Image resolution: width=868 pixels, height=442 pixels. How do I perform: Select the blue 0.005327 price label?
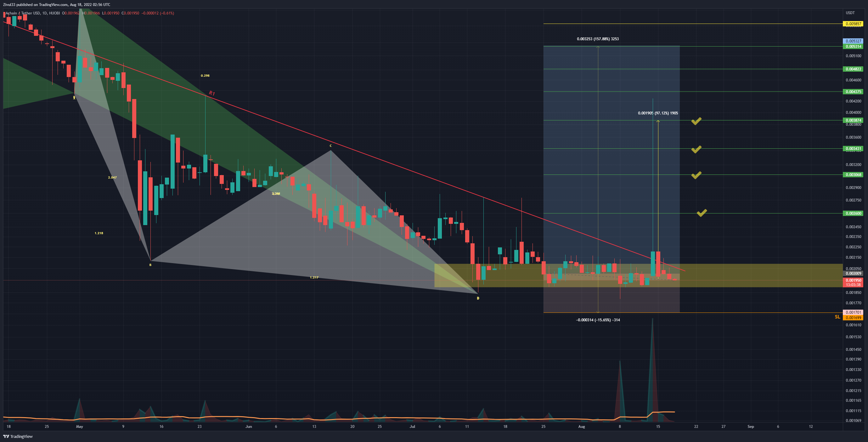coord(854,41)
